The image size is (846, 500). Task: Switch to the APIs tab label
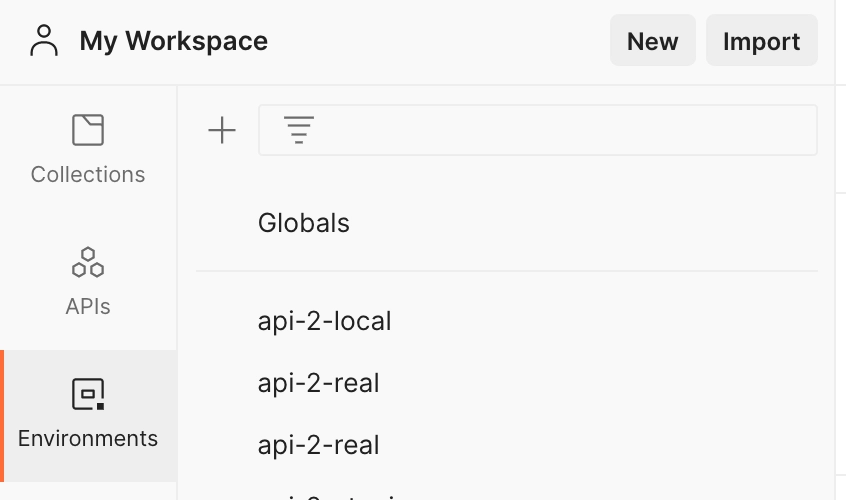[88, 306]
